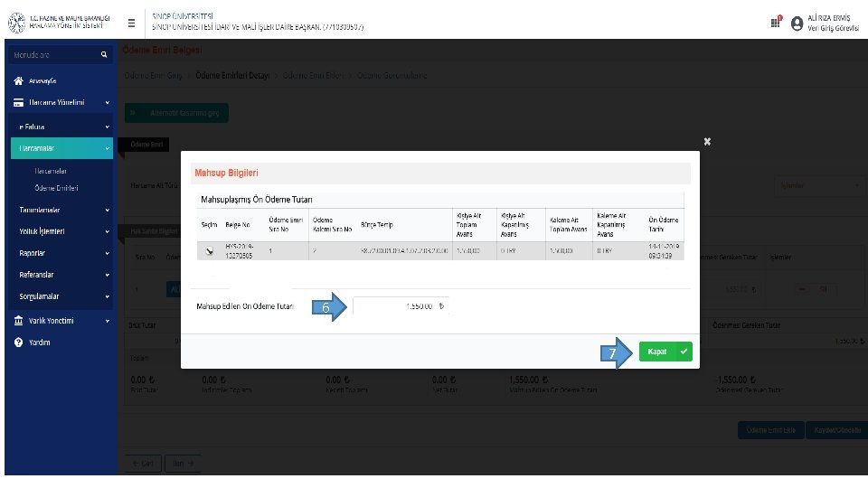The image size is (868, 488).
Task: Click the Bütçe Tertip column header
Action: [x=377, y=225]
